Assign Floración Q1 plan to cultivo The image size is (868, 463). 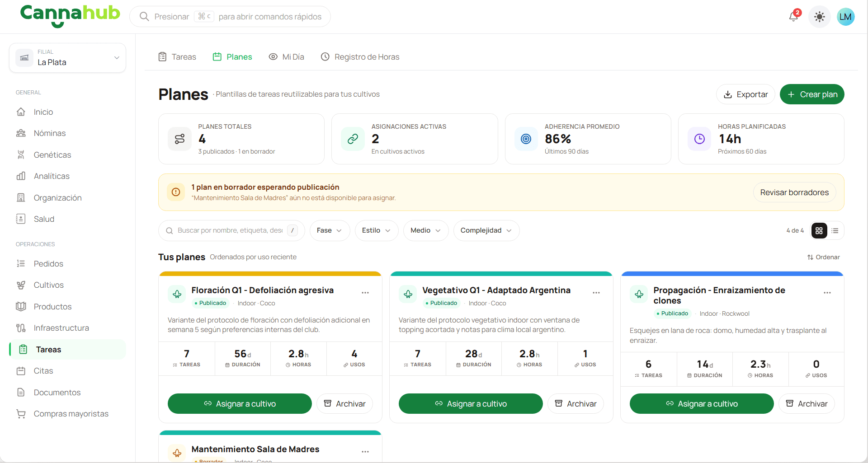(240, 403)
